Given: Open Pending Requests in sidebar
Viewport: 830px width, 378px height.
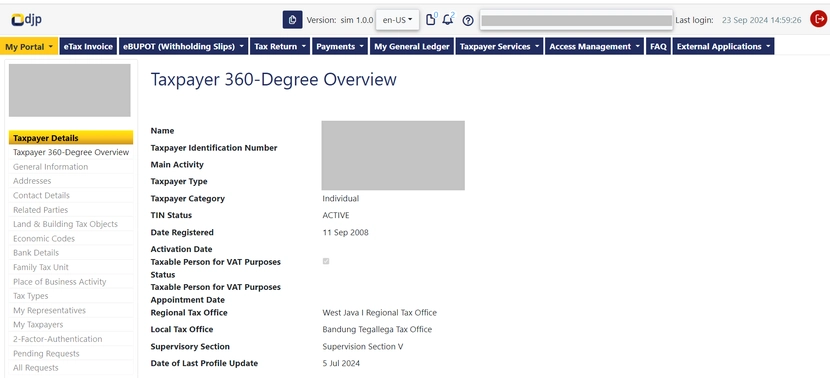Looking at the screenshot, I should coord(71,354).
